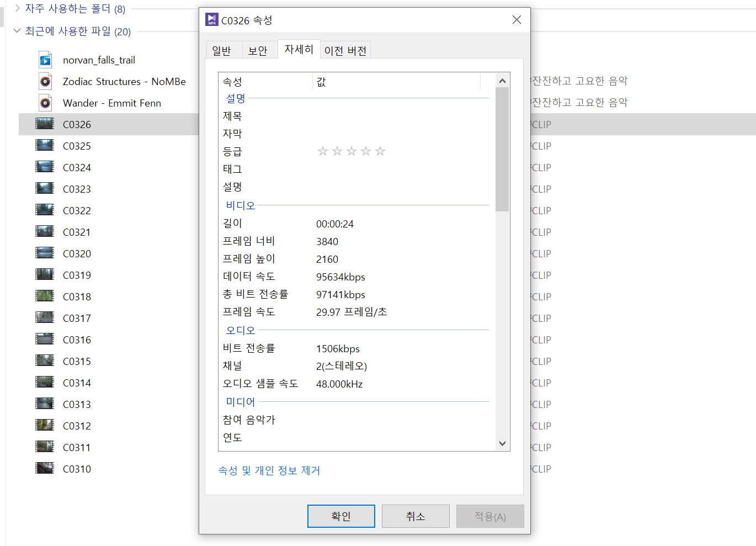
Task: Click the scroll down arrow in properties list
Action: coord(502,443)
